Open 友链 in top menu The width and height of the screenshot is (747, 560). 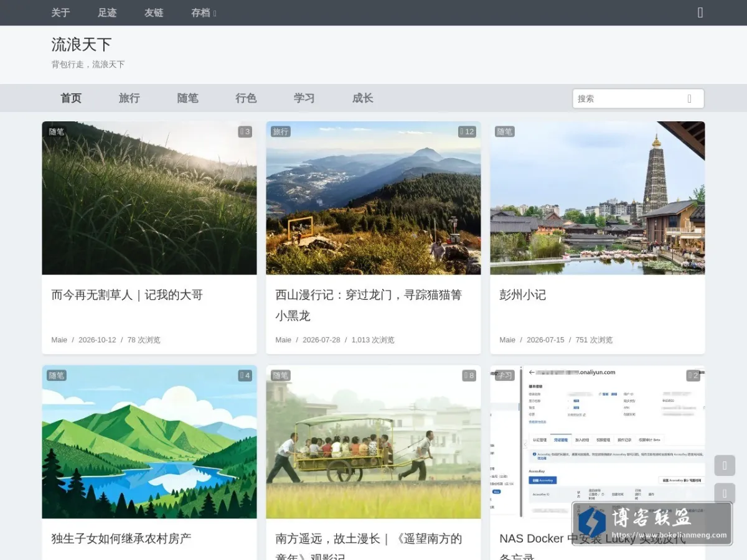(154, 12)
